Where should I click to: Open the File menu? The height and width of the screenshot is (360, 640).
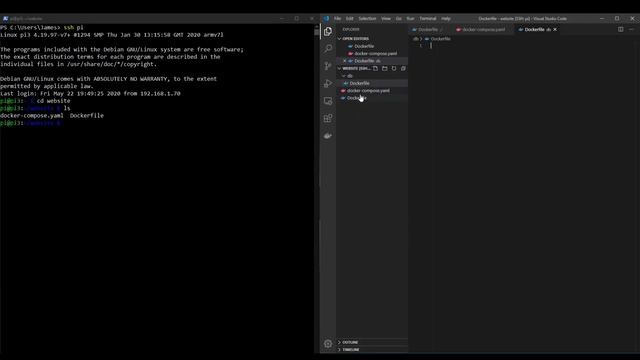click(338, 18)
